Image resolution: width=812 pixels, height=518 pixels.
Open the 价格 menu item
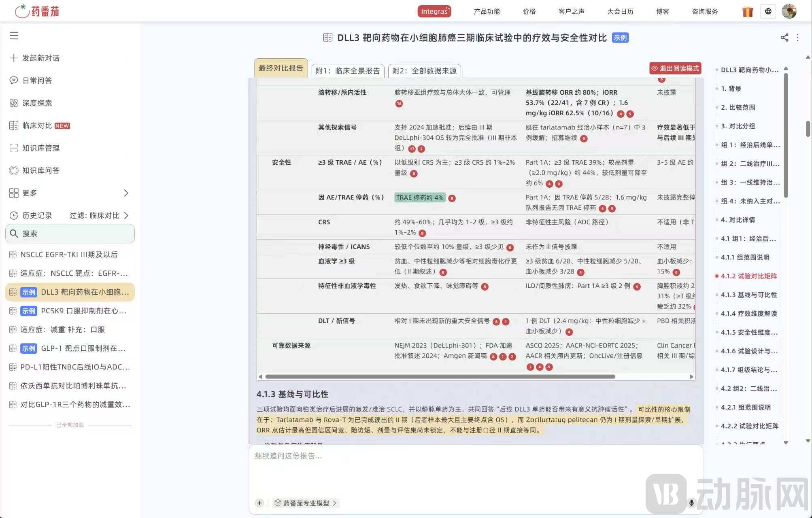(x=529, y=11)
